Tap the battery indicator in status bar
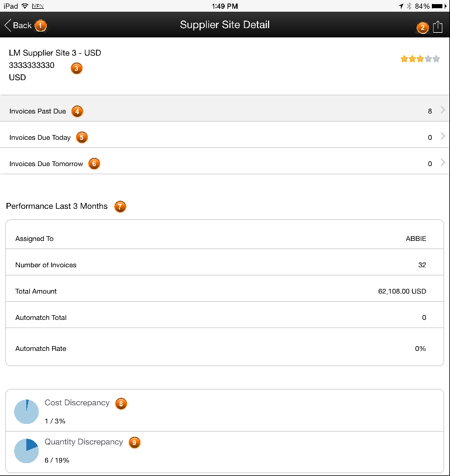The height and width of the screenshot is (476, 450). coord(439,6)
